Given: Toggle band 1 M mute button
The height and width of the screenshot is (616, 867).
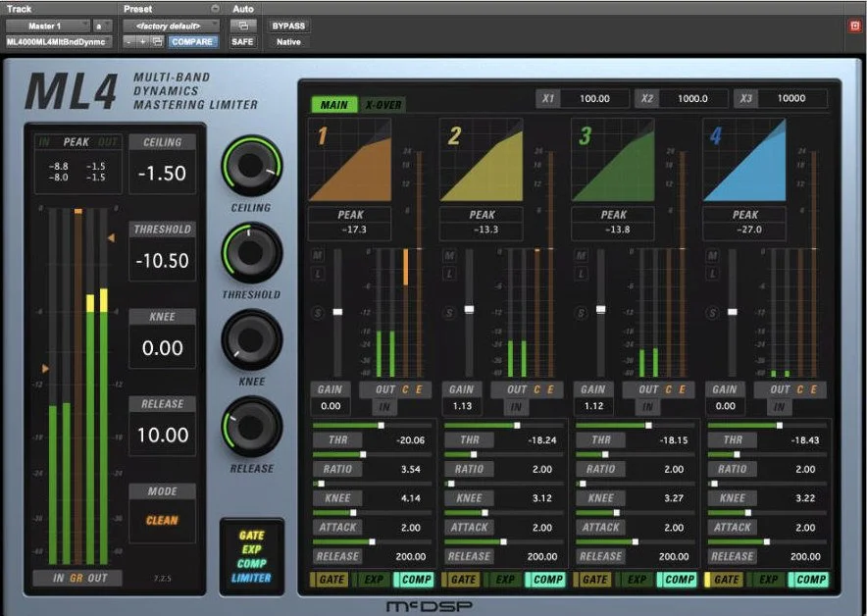Looking at the screenshot, I should click(x=318, y=255).
